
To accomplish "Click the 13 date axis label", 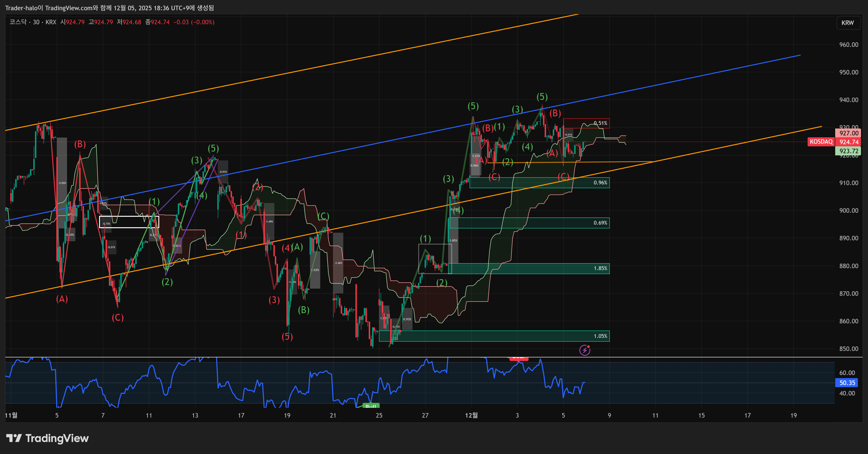I will click(195, 415).
